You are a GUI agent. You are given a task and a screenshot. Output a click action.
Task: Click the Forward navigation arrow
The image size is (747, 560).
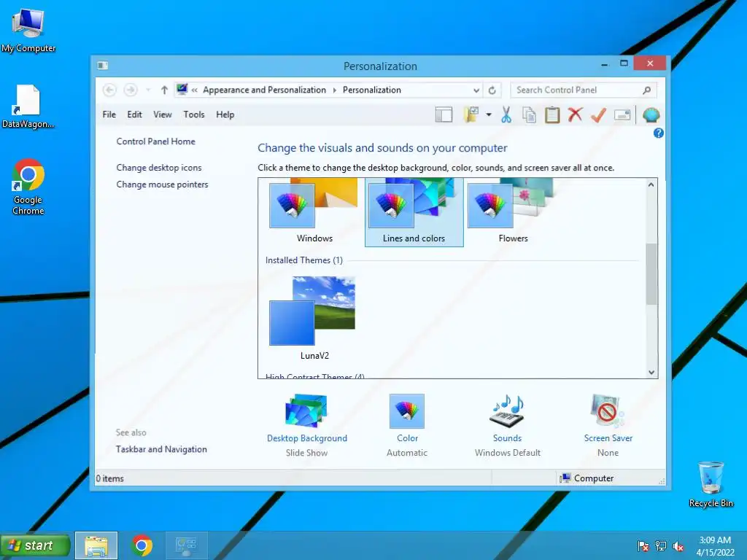(131, 90)
